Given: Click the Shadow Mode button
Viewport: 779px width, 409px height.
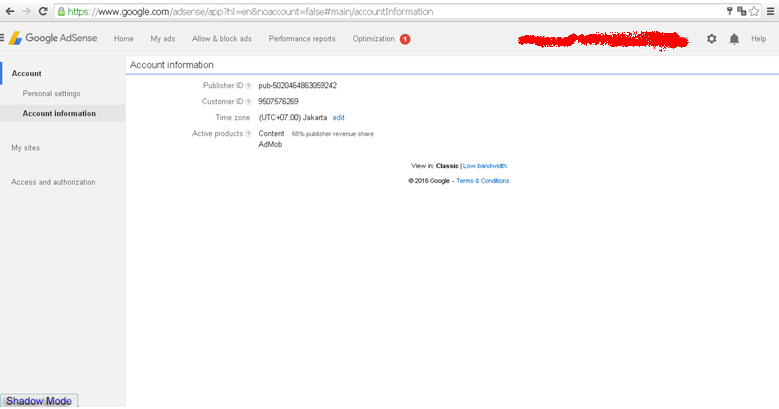Looking at the screenshot, I should pos(39,401).
